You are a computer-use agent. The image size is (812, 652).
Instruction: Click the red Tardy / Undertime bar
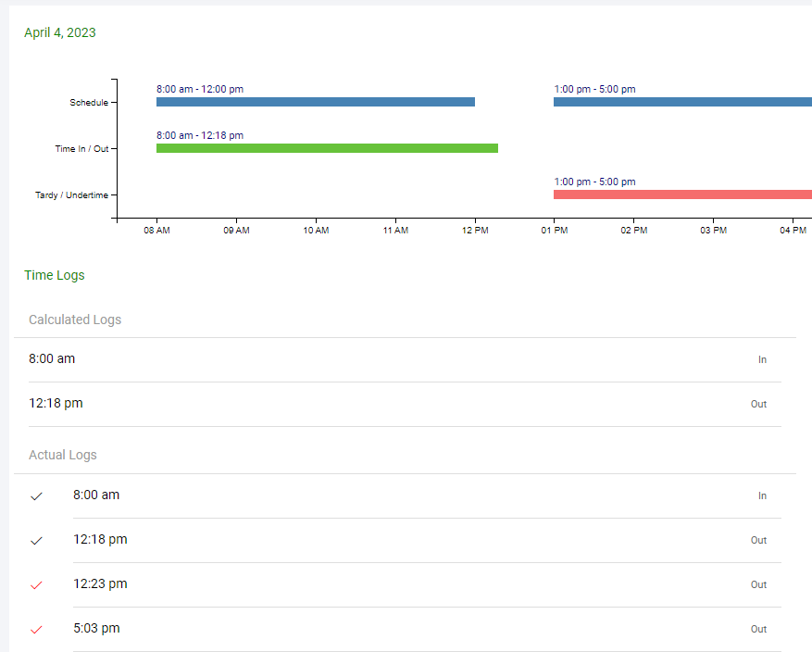(682, 194)
